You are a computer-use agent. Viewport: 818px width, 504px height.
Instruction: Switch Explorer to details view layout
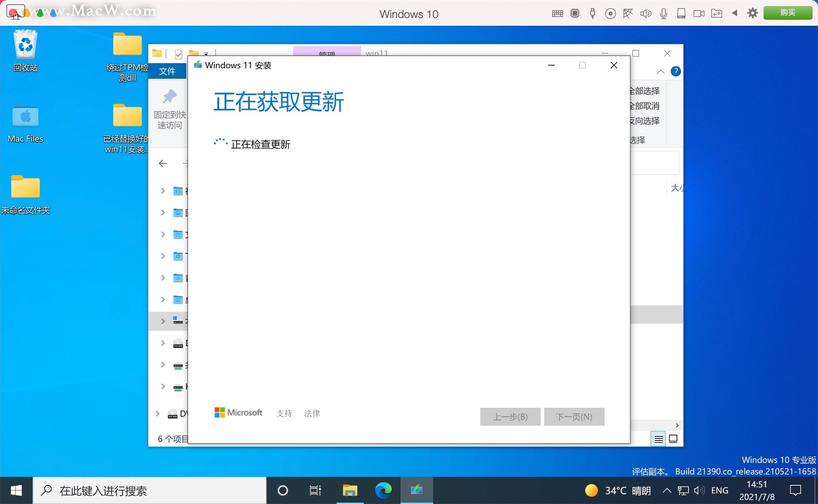tap(658, 439)
